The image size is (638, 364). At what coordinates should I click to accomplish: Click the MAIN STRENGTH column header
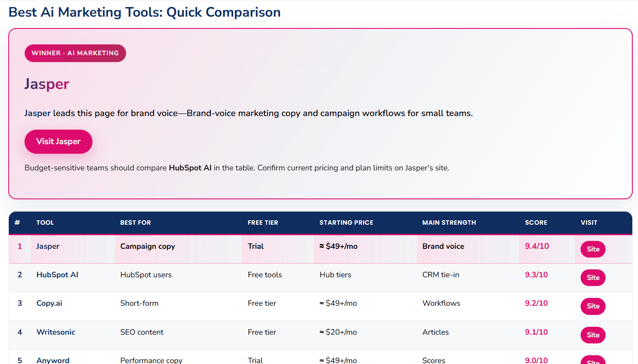[x=449, y=223]
